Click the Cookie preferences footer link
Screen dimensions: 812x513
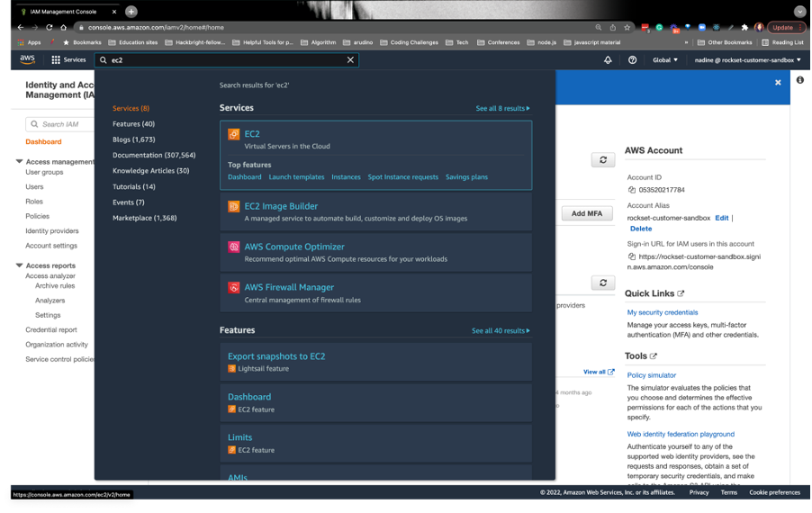pyautogui.click(x=774, y=492)
